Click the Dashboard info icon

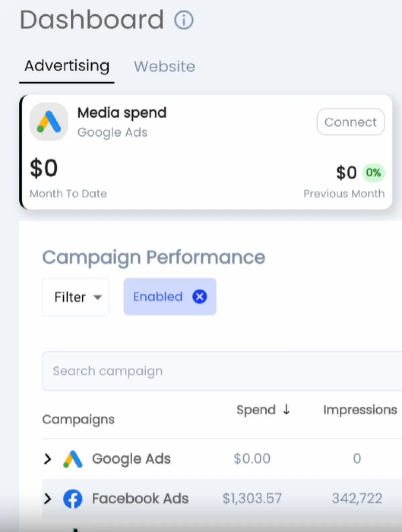point(184,20)
